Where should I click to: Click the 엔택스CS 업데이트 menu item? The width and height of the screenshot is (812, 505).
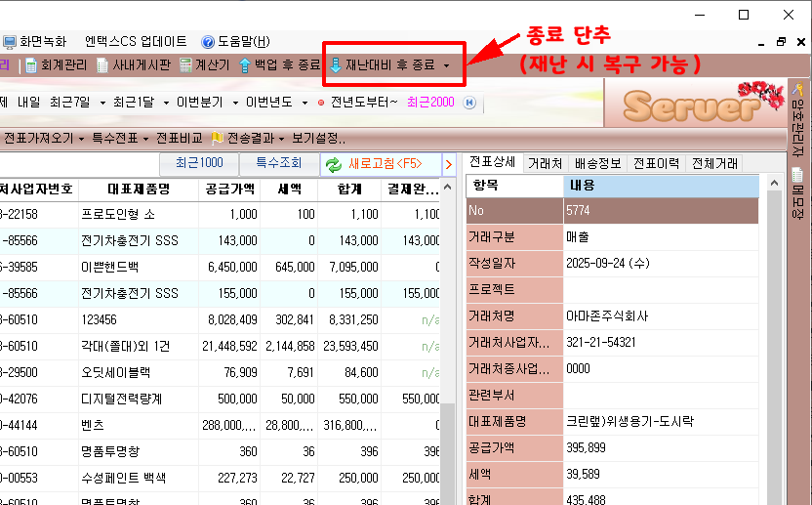click(136, 42)
